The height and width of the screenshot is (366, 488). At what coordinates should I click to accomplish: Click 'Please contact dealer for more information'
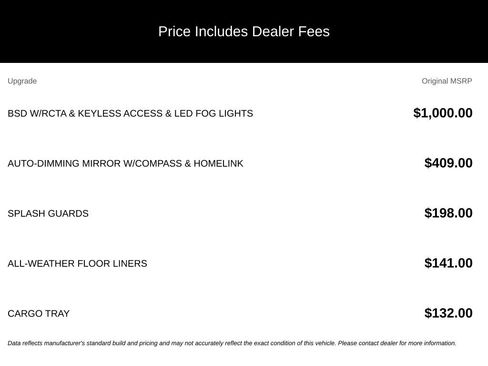tap(397, 343)
